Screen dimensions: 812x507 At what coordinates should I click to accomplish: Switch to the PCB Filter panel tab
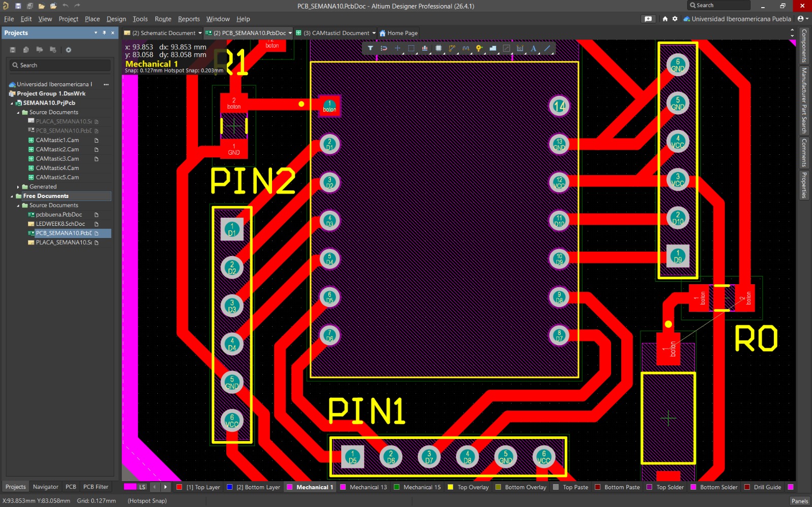tap(96, 487)
